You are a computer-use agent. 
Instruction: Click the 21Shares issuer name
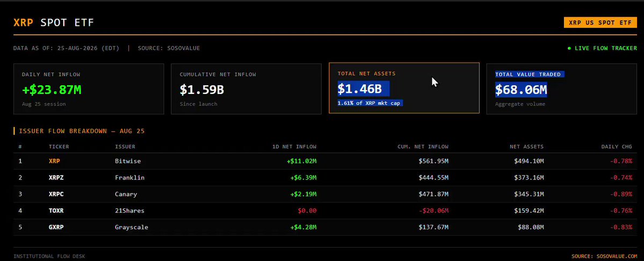pyautogui.click(x=130, y=211)
